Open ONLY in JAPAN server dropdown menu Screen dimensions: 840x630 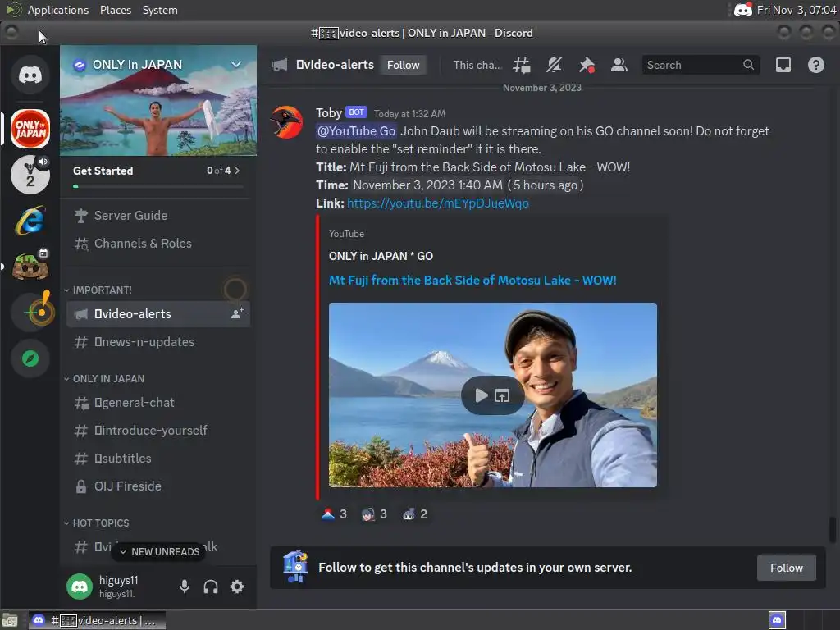coord(235,64)
